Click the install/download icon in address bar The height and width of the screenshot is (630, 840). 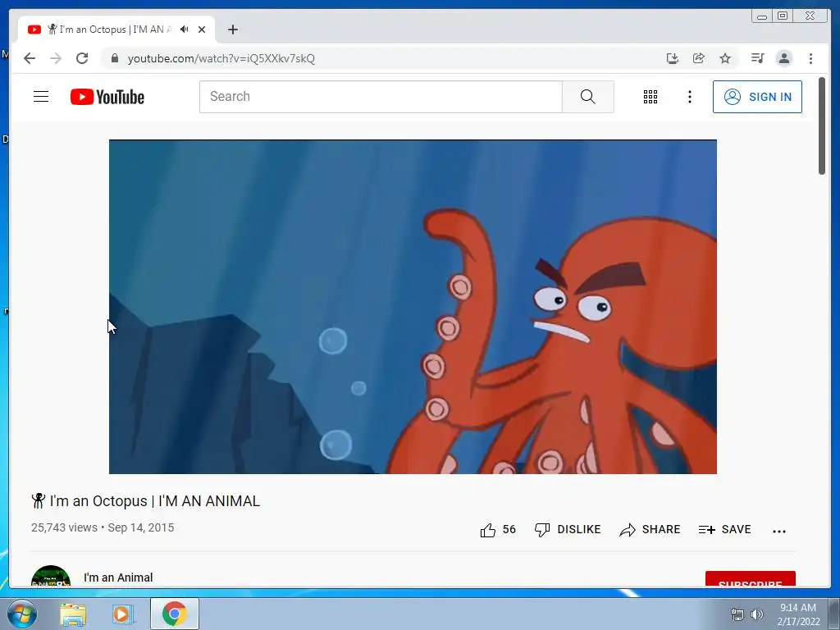tap(673, 58)
